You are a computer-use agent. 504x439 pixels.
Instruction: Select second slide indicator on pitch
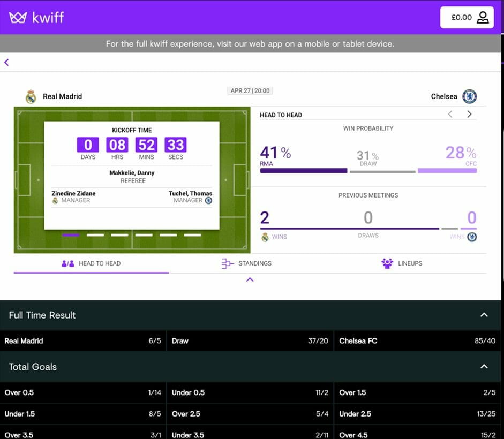pos(95,235)
